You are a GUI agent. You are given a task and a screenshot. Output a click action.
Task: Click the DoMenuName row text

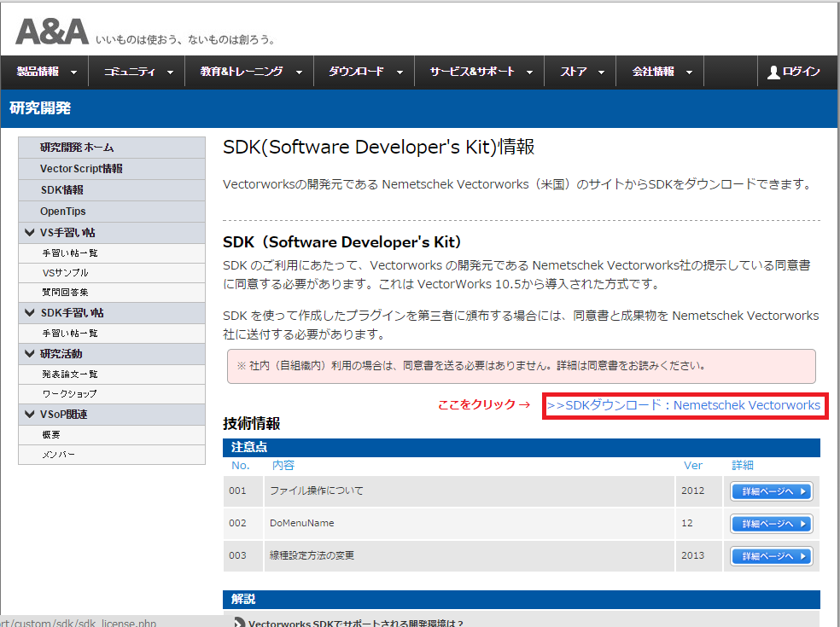tap(301, 523)
